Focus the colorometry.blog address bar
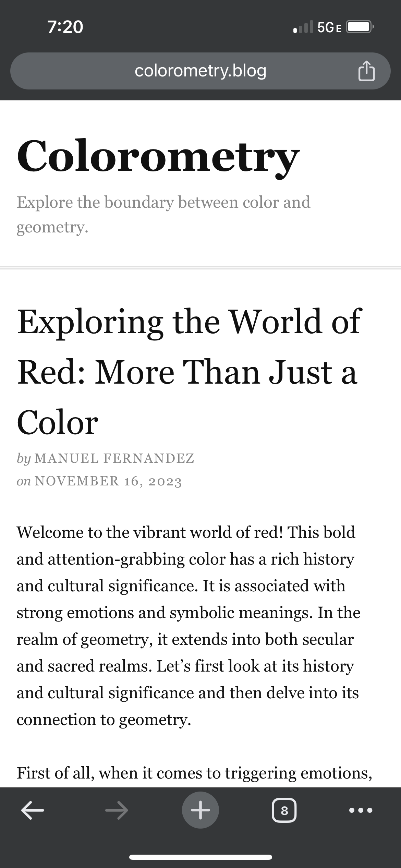 (200, 71)
